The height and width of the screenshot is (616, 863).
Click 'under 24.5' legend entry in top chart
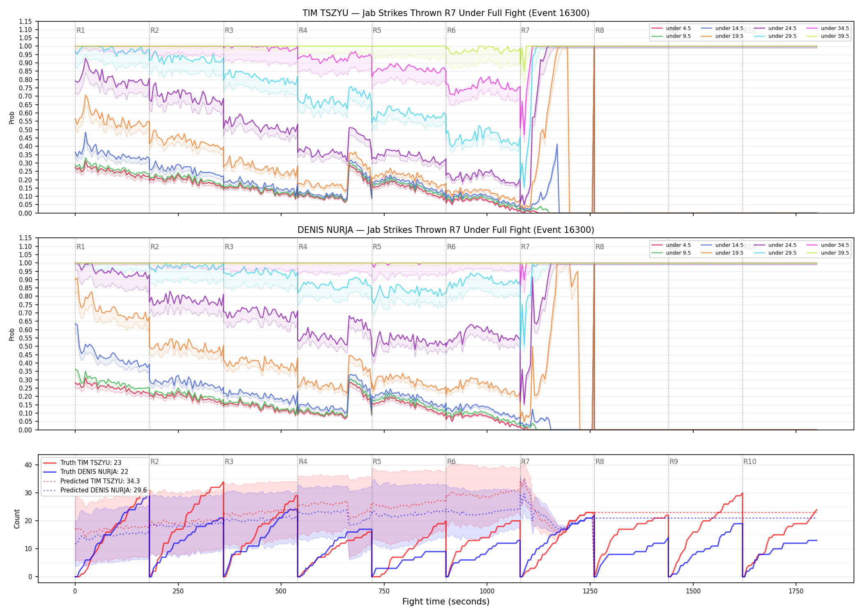775,28
